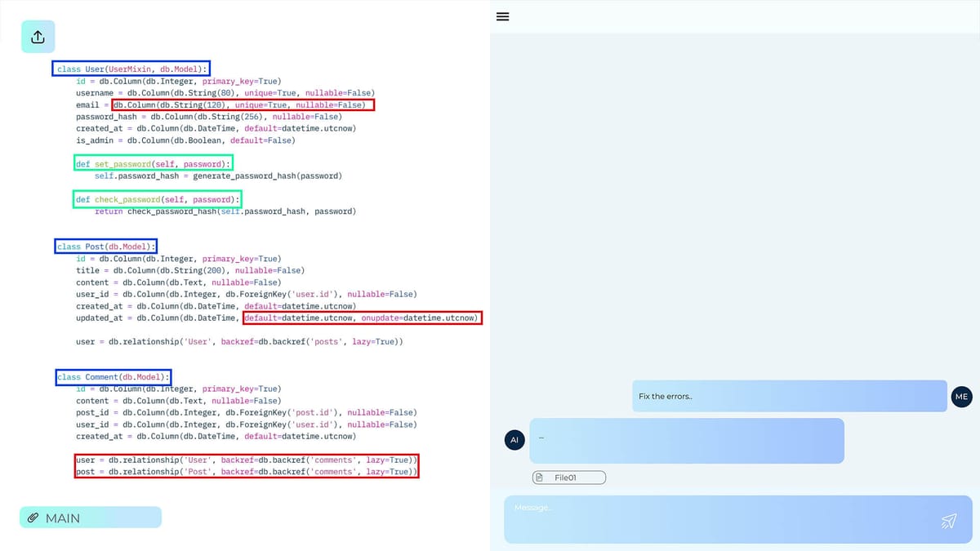Click the AI avatar badge
The height and width of the screenshot is (551, 980).
pyautogui.click(x=514, y=440)
